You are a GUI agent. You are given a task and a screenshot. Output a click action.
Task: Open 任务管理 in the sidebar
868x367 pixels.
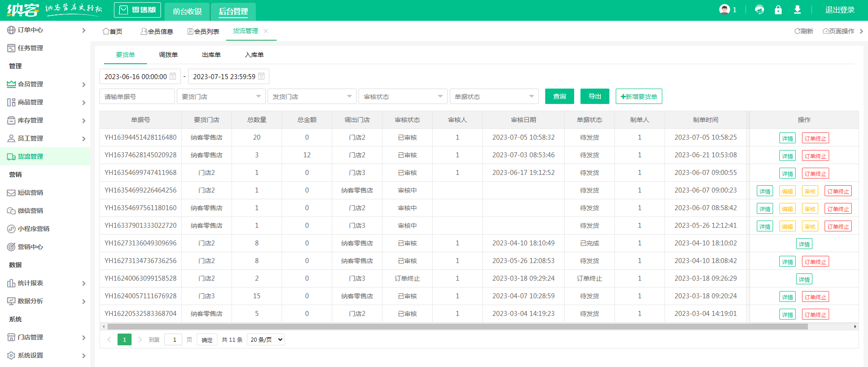30,48
